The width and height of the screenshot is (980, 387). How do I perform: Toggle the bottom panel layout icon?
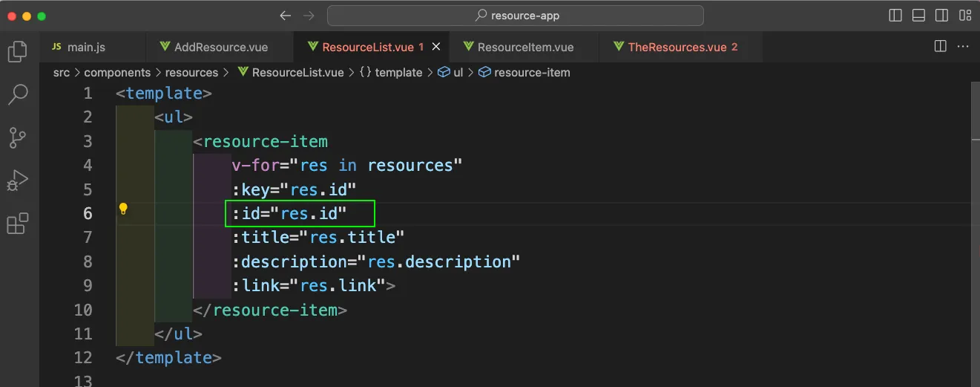point(918,16)
